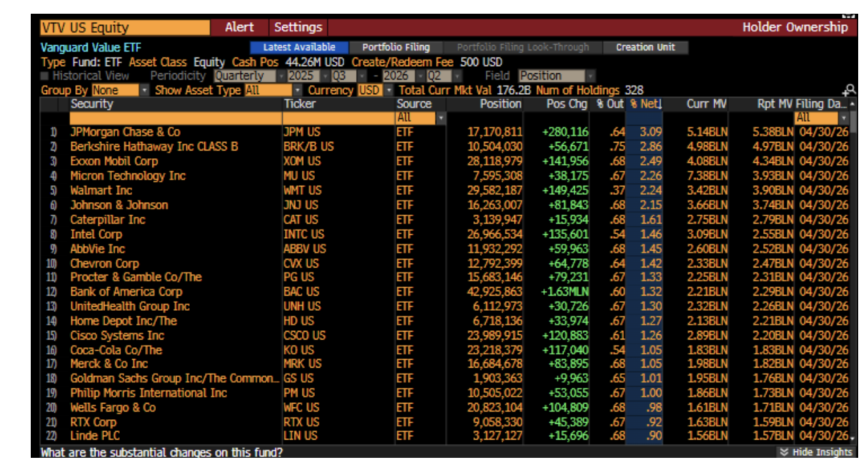
Task: Click the Vanguard Value ETF fund name
Action: pyautogui.click(x=90, y=48)
